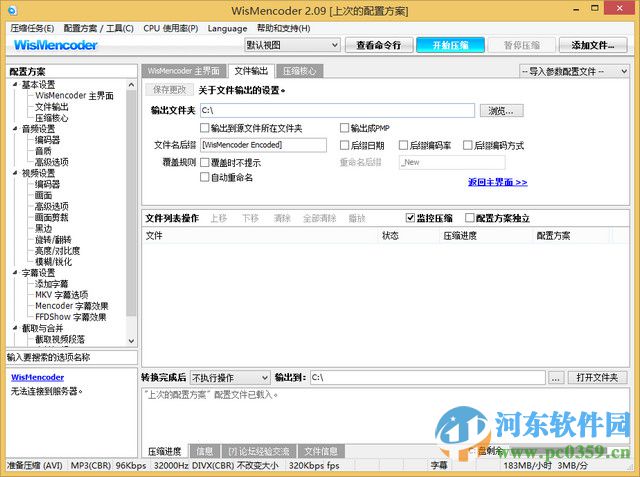Viewport: 640px width, 477px height.
Task: Click the 添加文件... button
Action: pos(593,45)
